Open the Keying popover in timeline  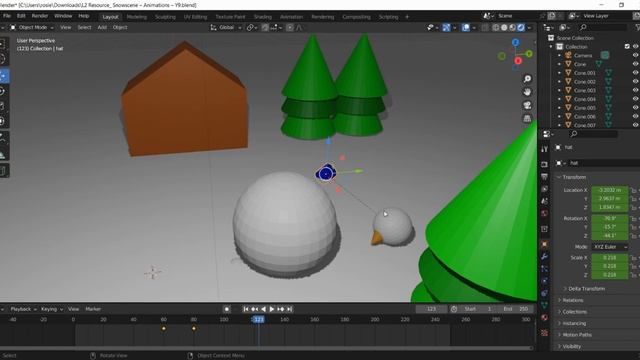[51, 309]
